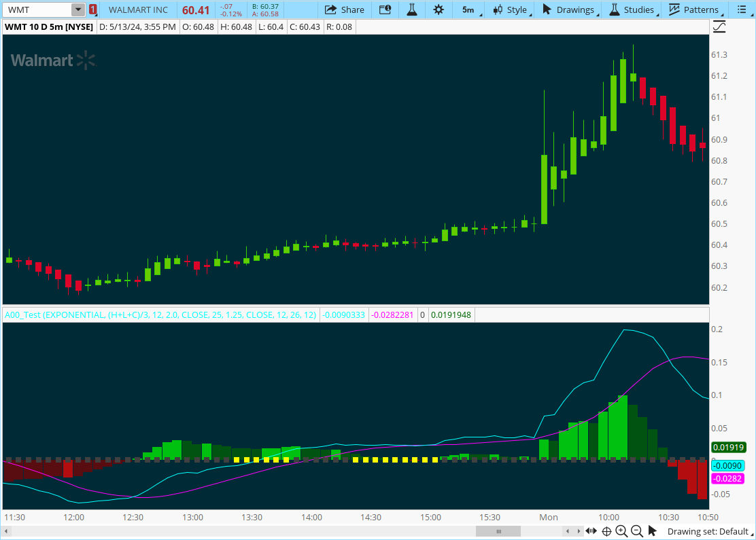Click the crosshair pan icon
Screen dimensions: 756x540
click(606, 531)
